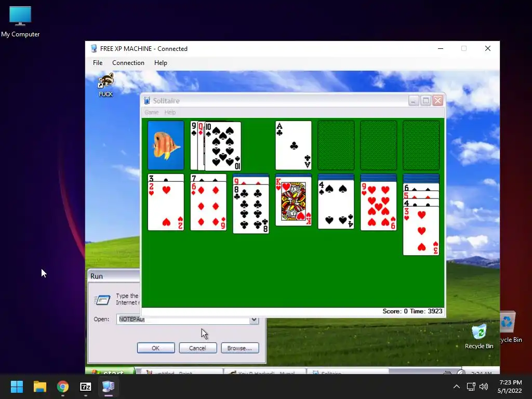Switch to untitled - Paint taskbar button
The image size is (532, 399).
pyautogui.click(x=182, y=372)
